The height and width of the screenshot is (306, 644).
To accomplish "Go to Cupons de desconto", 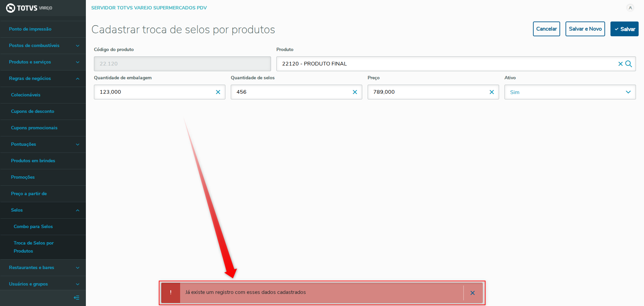I will click(x=33, y=112).
